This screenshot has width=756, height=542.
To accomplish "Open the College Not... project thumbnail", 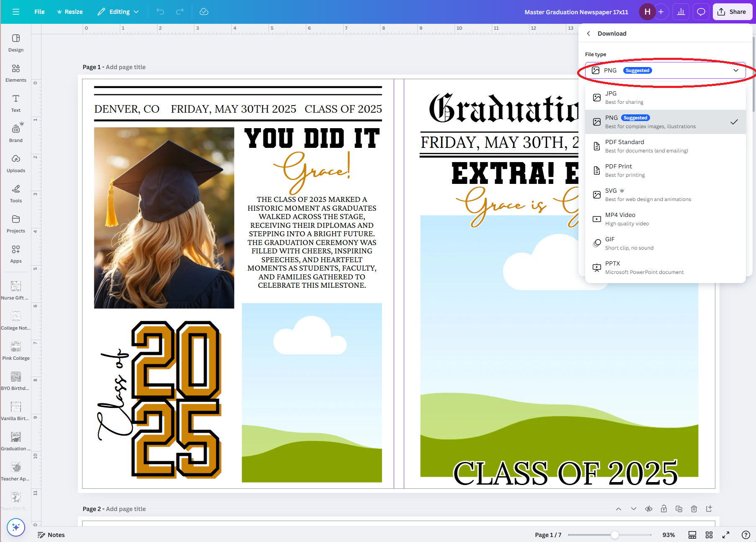I will click(x=16, y=320).
